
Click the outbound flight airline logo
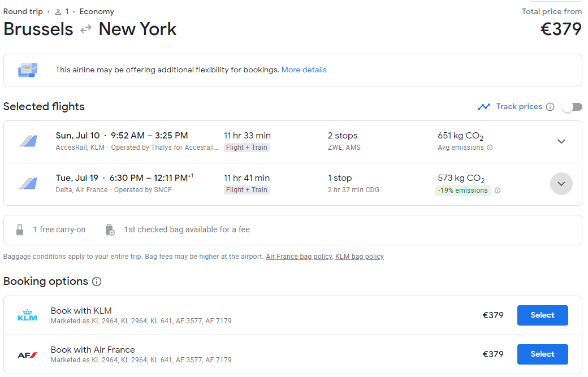(27, 141)
